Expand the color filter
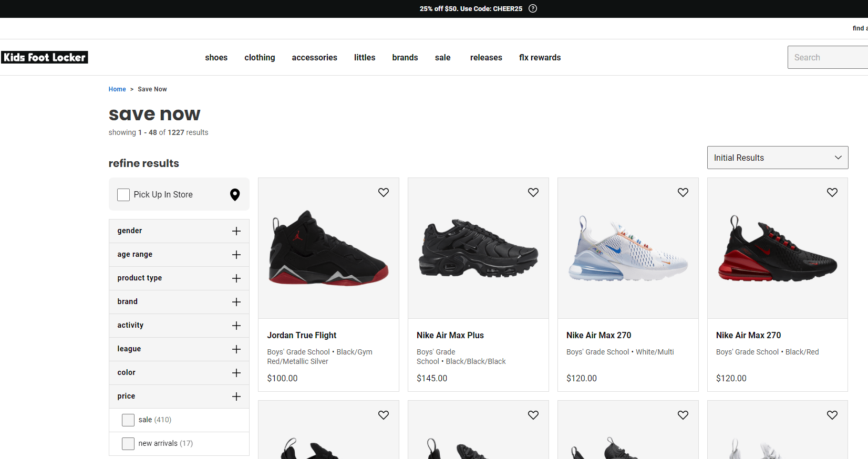 click(x=179, y=373)
